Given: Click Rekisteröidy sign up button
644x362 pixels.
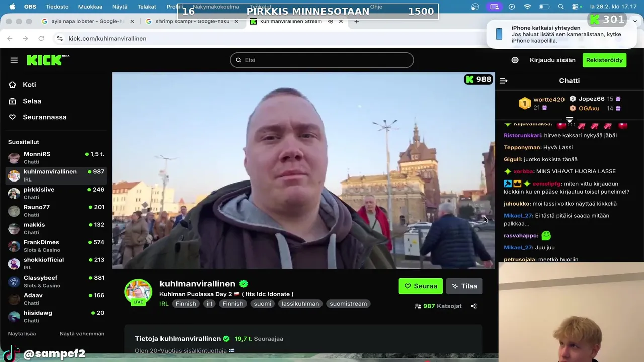Looking at the screenshot, I should [x=604, y=60].
